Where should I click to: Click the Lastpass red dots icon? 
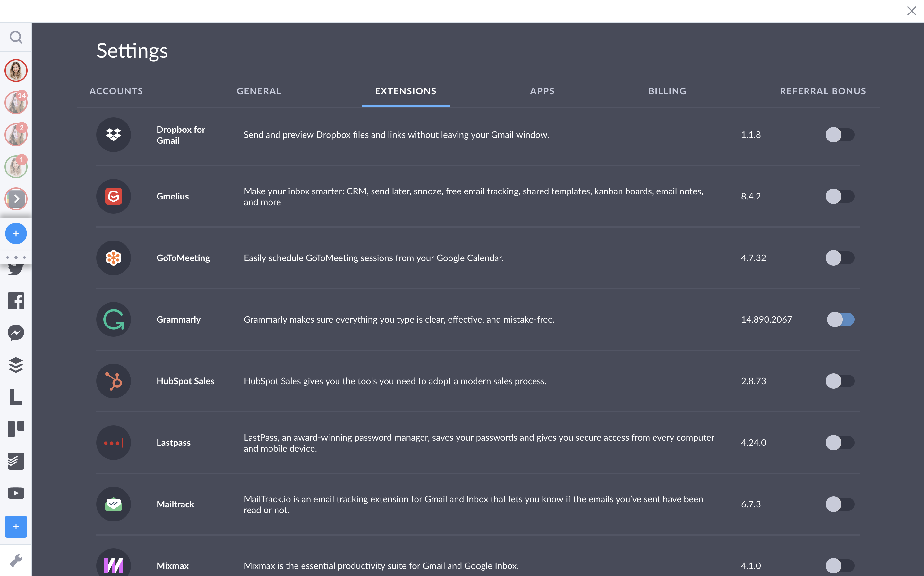pyautogui.click(x=113, y=443)
